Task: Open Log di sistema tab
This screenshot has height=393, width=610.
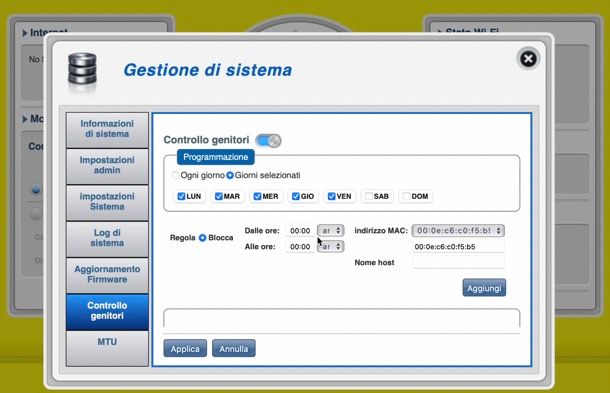Action: [x=107, y=238]
